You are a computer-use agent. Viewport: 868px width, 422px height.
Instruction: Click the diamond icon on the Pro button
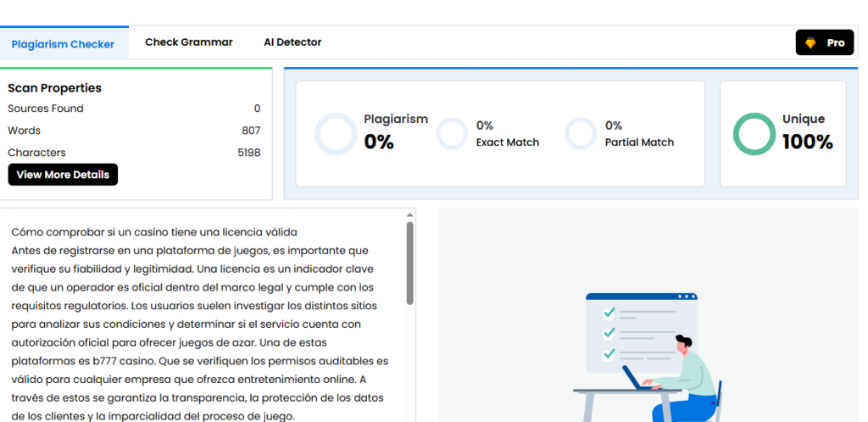810,42
